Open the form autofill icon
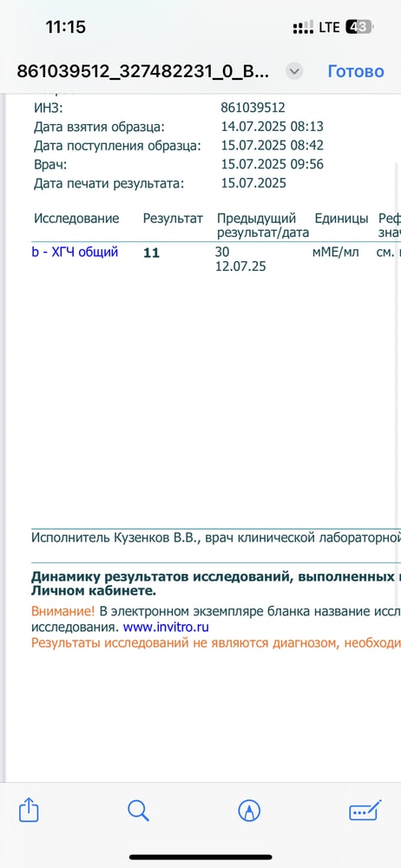Screen dimensions: 401x868 [365, 811]
